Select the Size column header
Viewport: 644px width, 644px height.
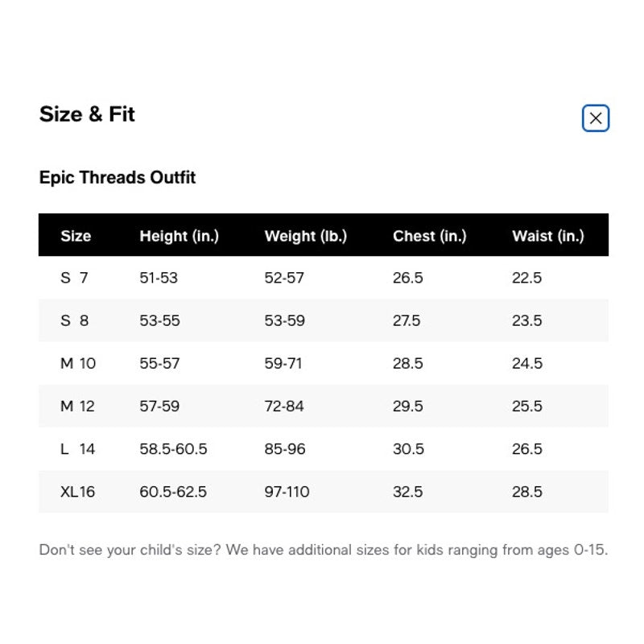click(x=76, y=236)
